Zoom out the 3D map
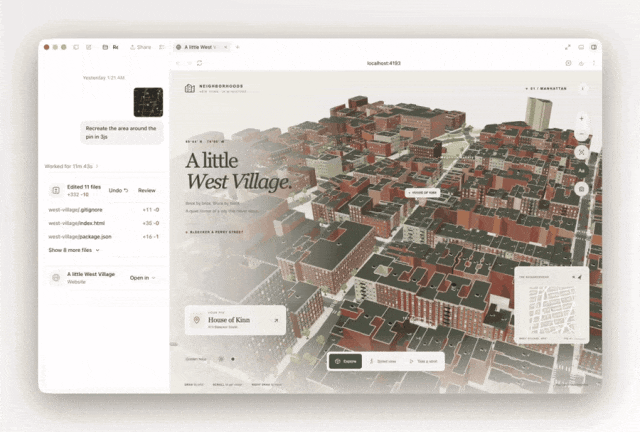The height and width of the screenshot is (432, 640). 582,134
